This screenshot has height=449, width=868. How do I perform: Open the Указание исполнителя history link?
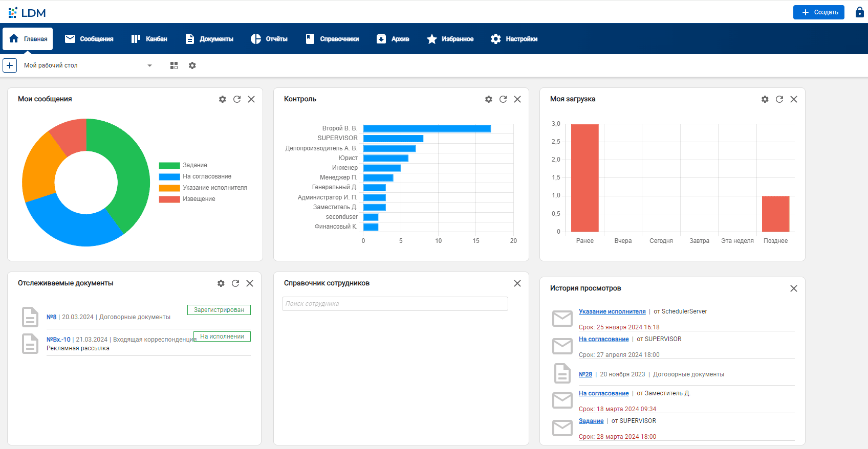(612, 311)
